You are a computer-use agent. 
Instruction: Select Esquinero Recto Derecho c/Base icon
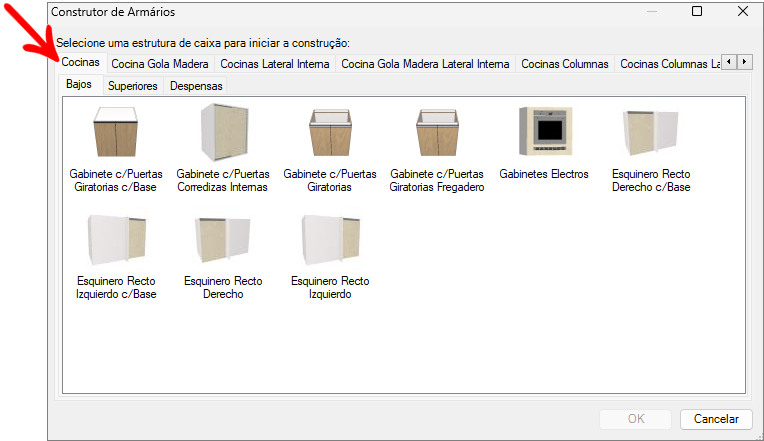tap(651, 133)
